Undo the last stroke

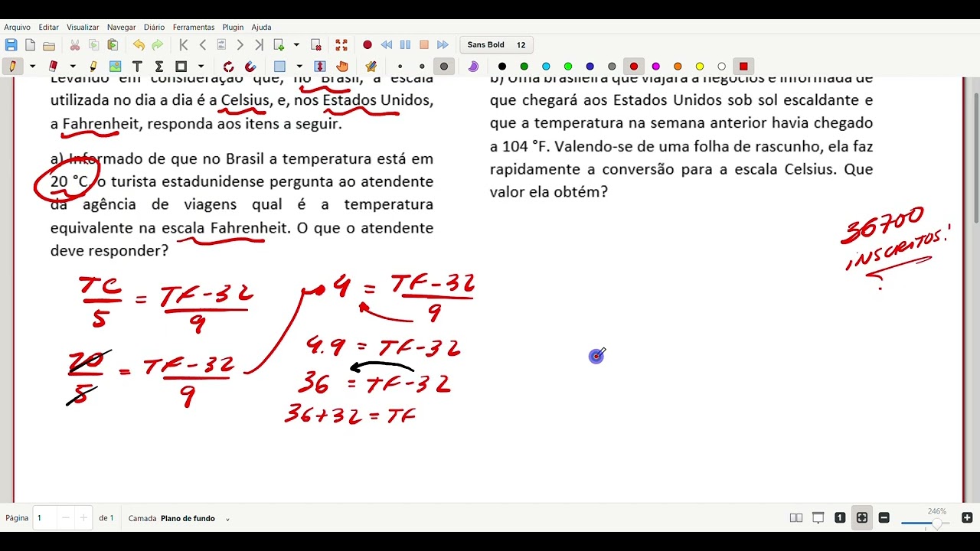[139, 45]
